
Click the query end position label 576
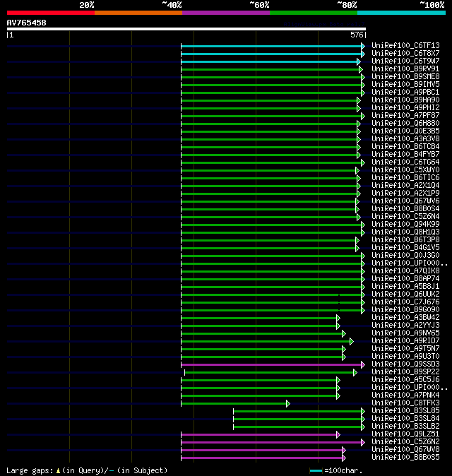(357, 35)
